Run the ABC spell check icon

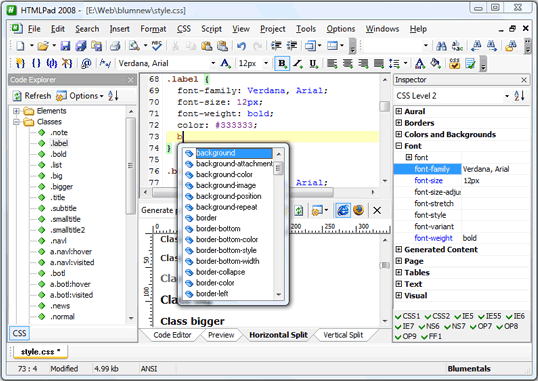click(x=157, y=46)
